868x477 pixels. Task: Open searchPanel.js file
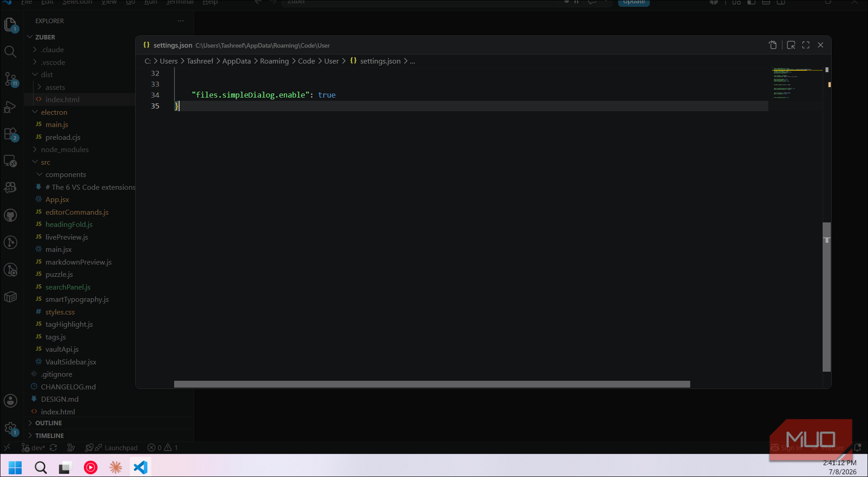(x=68, y=287)
